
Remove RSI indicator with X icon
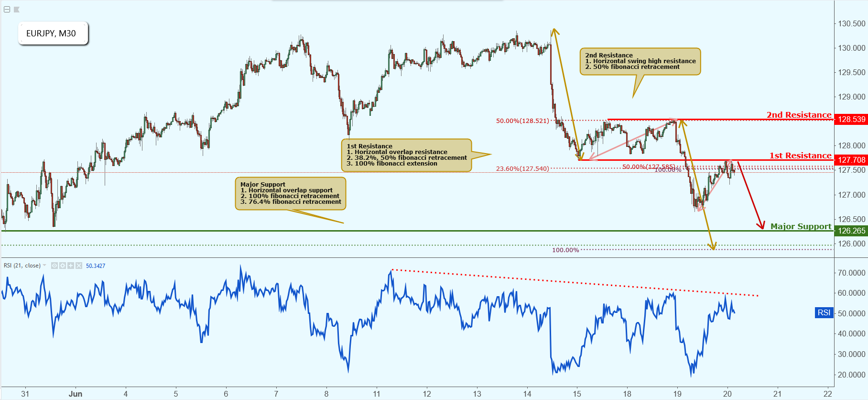point(79,266)
